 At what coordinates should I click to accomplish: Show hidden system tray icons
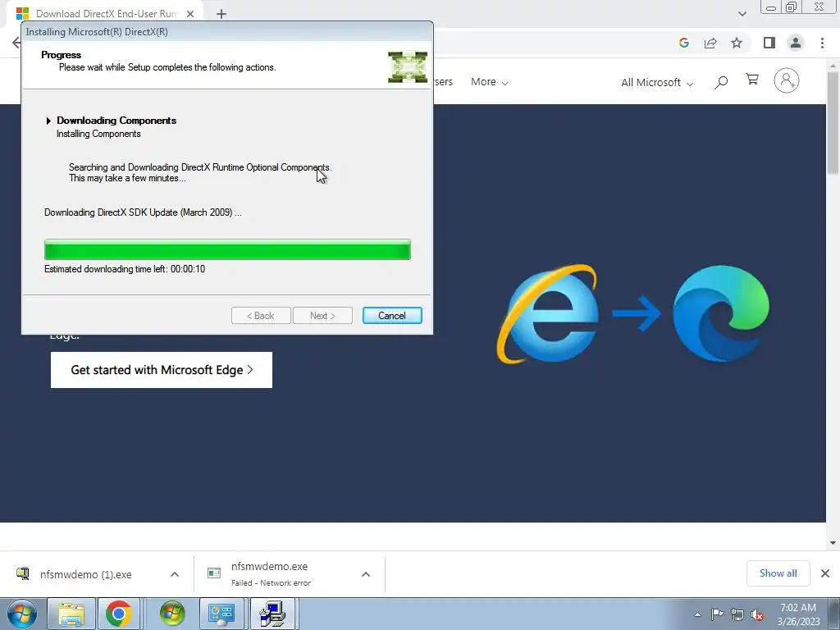tap(697, 614)
